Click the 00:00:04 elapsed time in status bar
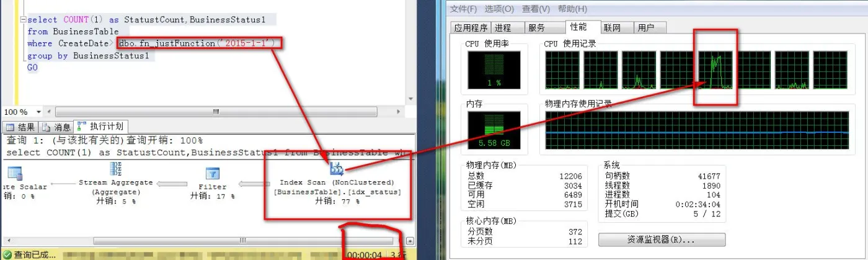868x260 pixels. (366, 254)
